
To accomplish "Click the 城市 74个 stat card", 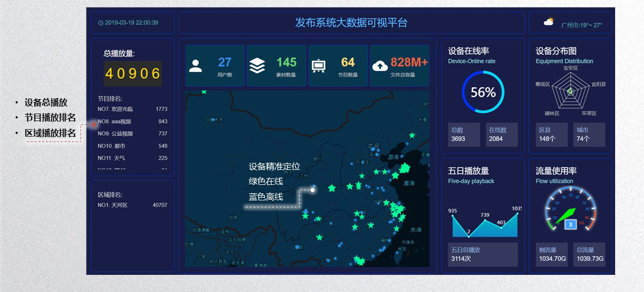I will pos(589,134).
